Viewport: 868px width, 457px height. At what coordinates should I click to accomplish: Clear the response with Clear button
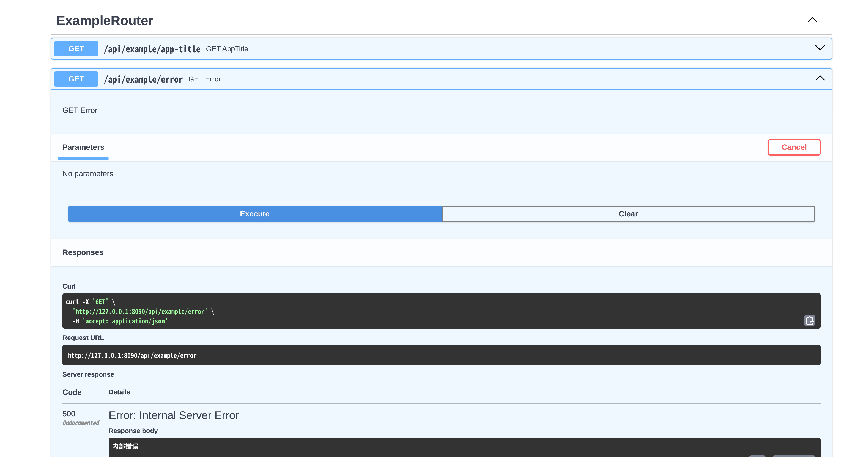point(628,214)
